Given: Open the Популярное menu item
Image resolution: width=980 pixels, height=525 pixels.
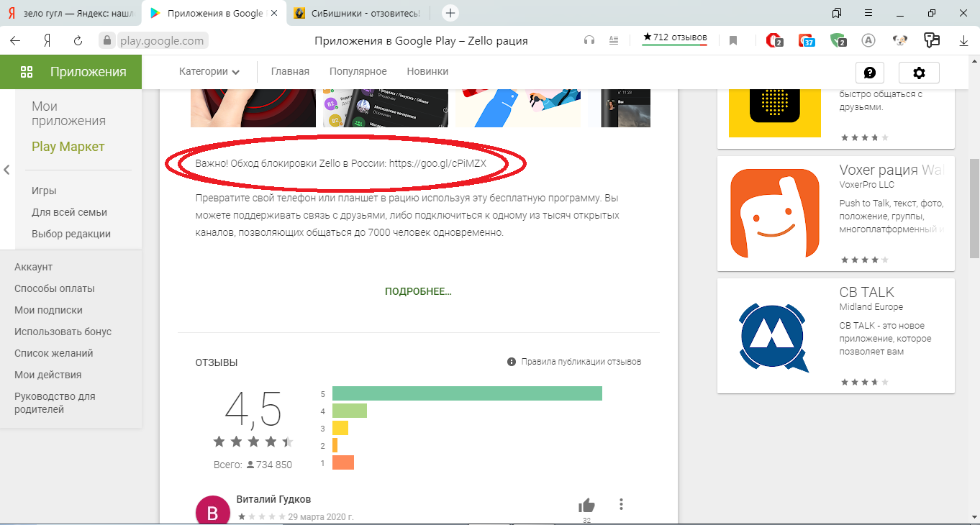Looking at the screenshot, I should 358,71.
